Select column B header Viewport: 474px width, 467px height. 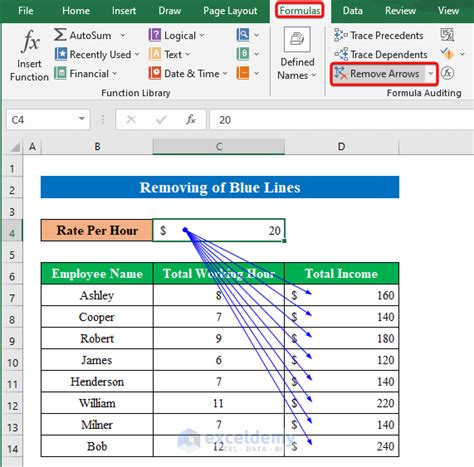point(97,147)
